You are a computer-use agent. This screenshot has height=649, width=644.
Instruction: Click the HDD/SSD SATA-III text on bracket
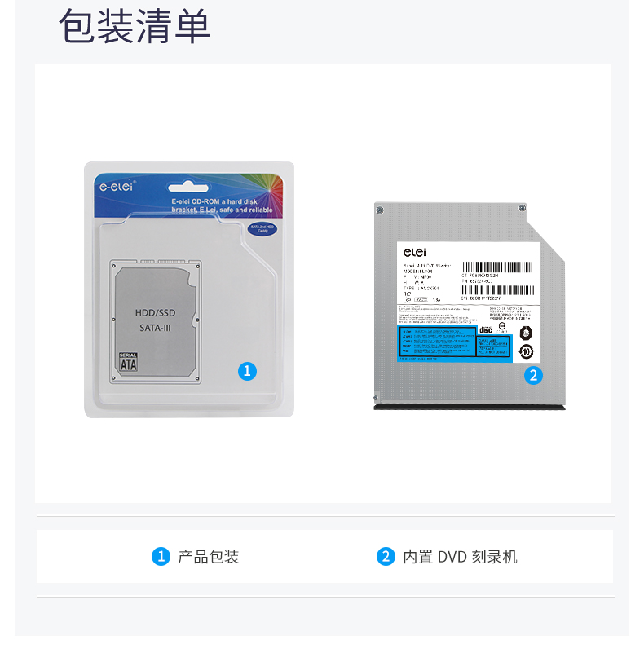click(155, 320)
